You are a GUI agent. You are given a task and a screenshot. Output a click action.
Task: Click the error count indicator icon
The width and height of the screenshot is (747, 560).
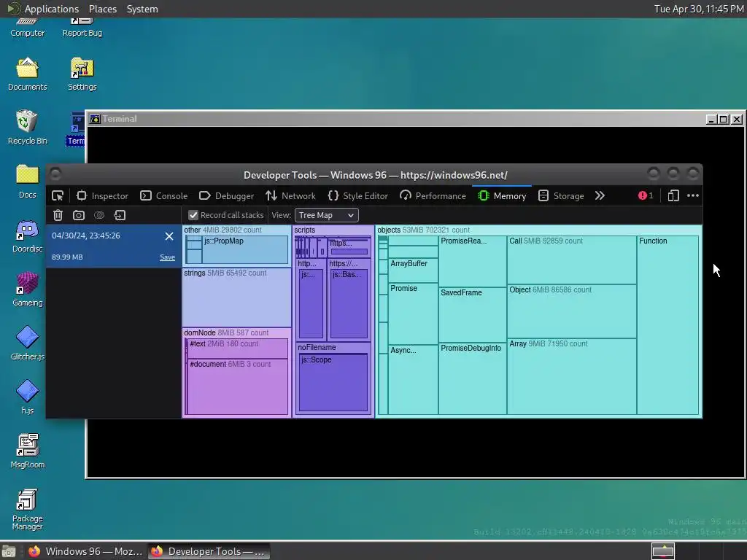coord(646,195)
